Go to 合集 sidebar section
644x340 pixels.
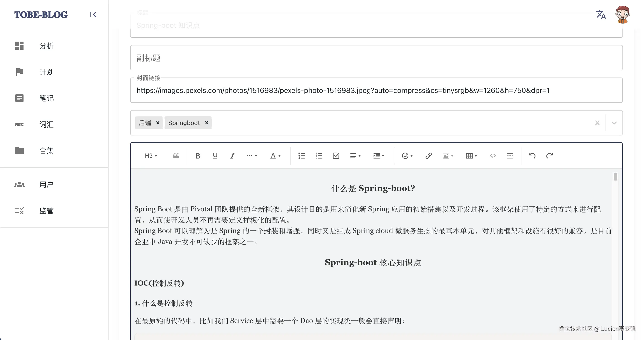[46, 151]
